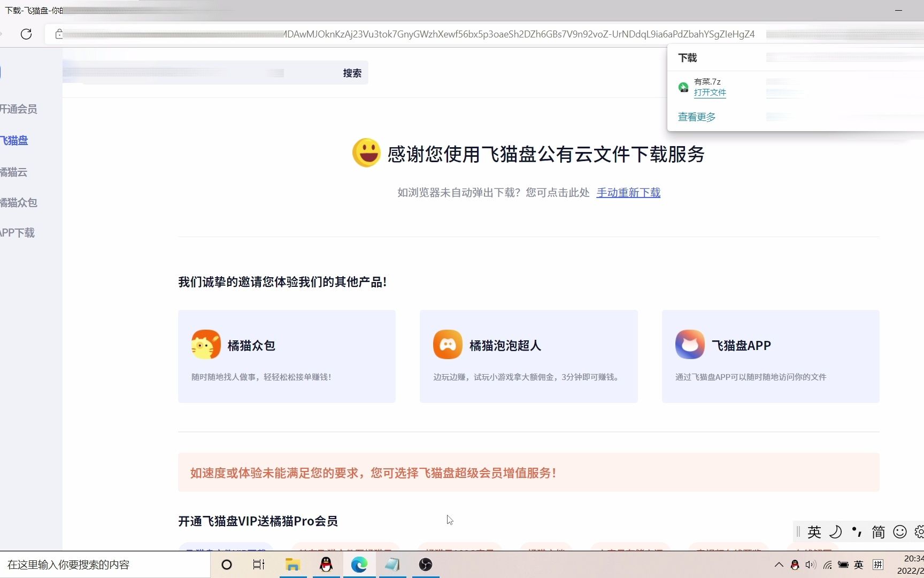This screenshot has width=924, height=578.
Task: Click the smiley face emoji icon
Action: (x=366, y=153)
